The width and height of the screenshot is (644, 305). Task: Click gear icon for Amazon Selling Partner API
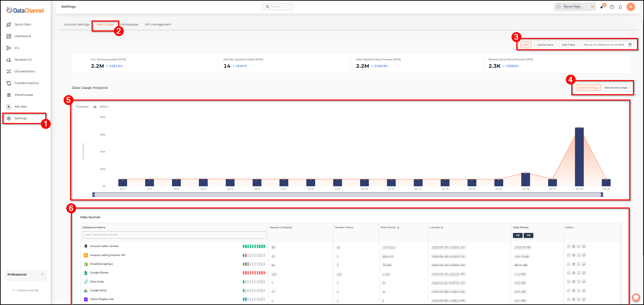pos(574,255)
